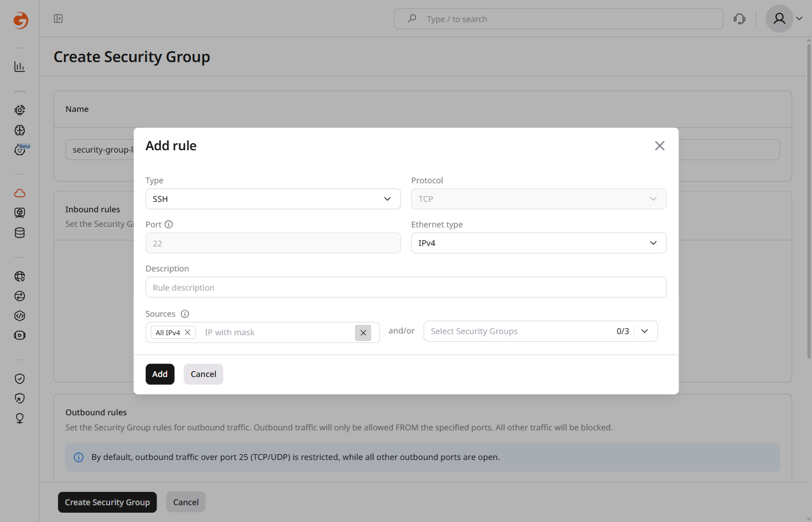Click the magnifier icon in search bar

(412, 19)
